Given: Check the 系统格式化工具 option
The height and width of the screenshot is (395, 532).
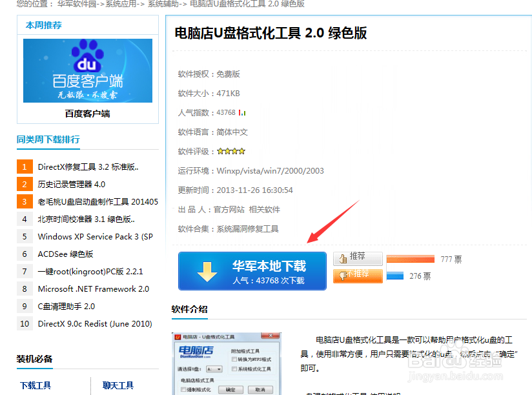Looking at the screenshot, I should click(234, 369).
